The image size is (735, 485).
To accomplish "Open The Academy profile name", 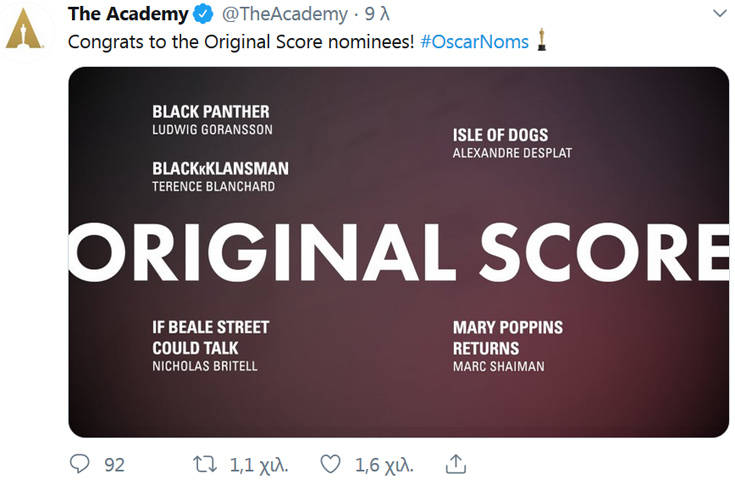I will pos(128,14).
